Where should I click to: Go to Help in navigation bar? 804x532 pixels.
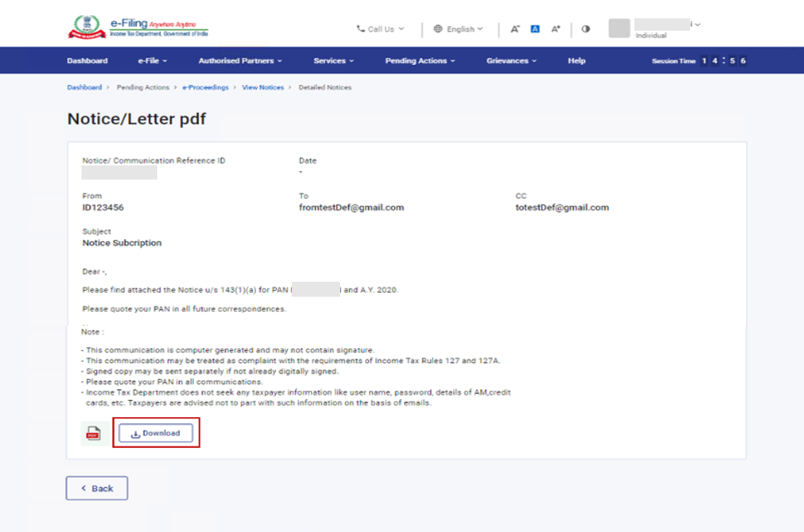point(576,61)
